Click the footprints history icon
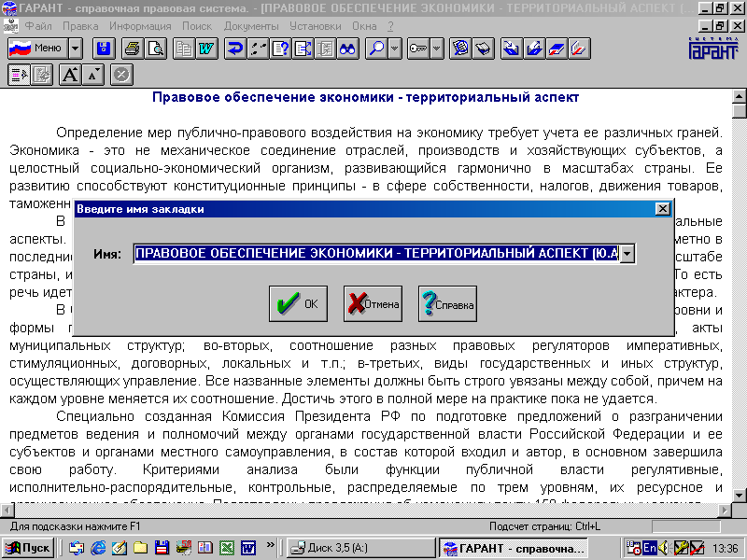This screenshot has width=747, height=560. click(x=258, y=49)
